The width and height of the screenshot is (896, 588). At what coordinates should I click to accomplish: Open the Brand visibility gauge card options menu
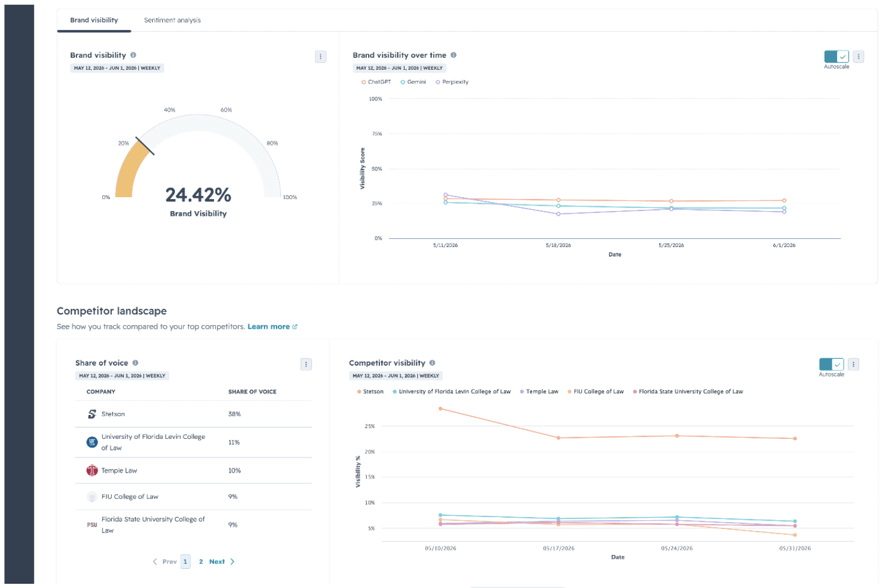(321, 57)
